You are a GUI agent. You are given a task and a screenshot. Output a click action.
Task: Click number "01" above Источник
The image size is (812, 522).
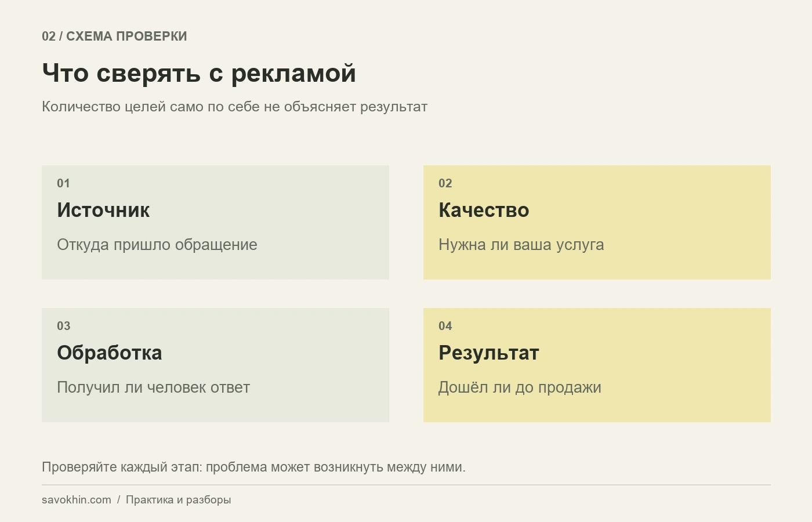64,183
